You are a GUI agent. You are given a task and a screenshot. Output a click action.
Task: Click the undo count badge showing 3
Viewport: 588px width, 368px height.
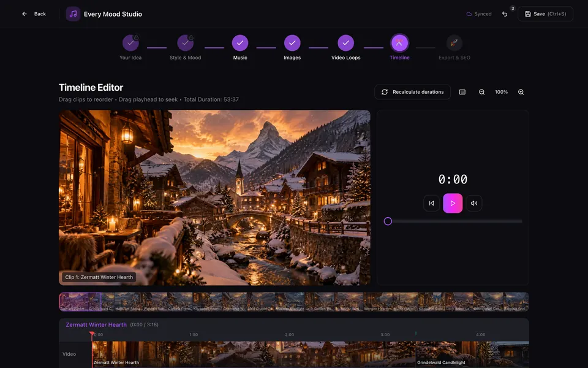coord(513,8)
